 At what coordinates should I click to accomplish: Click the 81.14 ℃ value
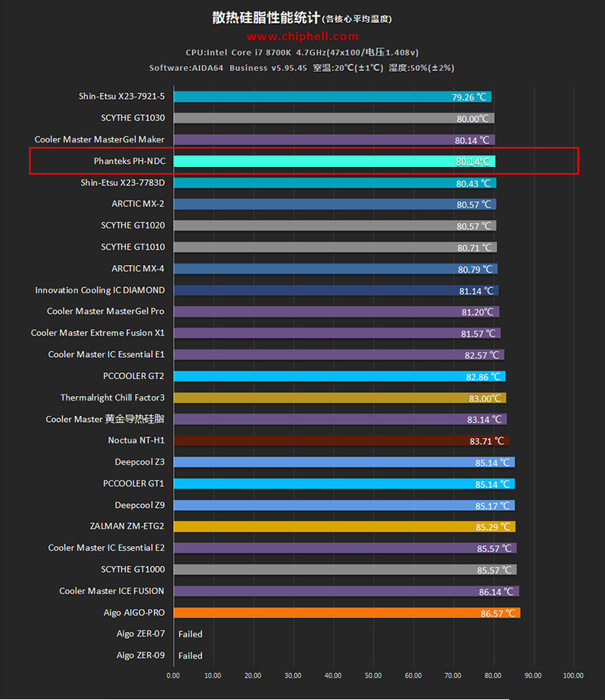[476, 291]
